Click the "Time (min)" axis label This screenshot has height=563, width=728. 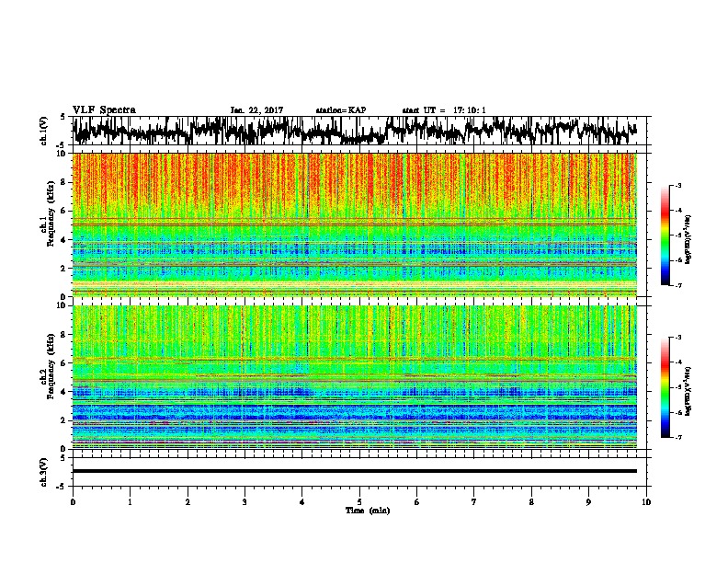(x=368, y=511)
